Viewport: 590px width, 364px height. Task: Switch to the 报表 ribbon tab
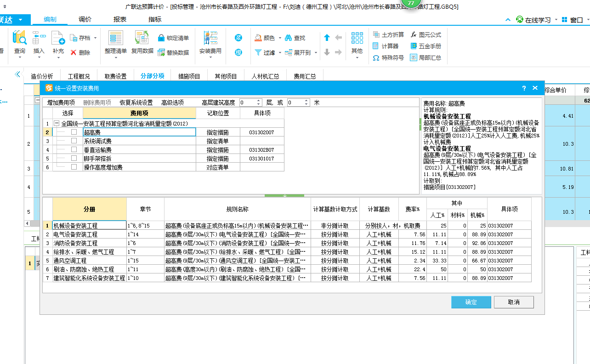(x=120, y=19)
